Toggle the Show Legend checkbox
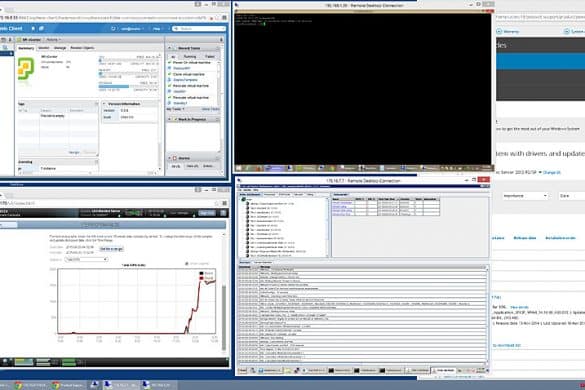 coord(187,263)
